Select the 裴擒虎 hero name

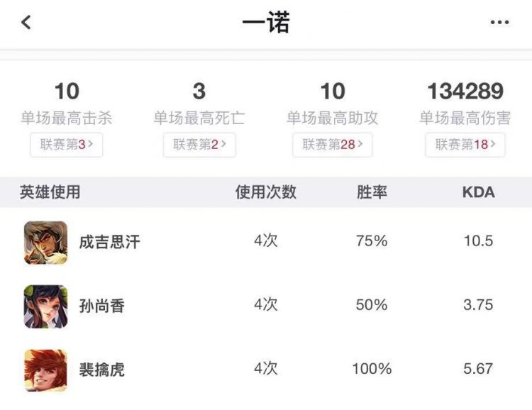[101, 370]
